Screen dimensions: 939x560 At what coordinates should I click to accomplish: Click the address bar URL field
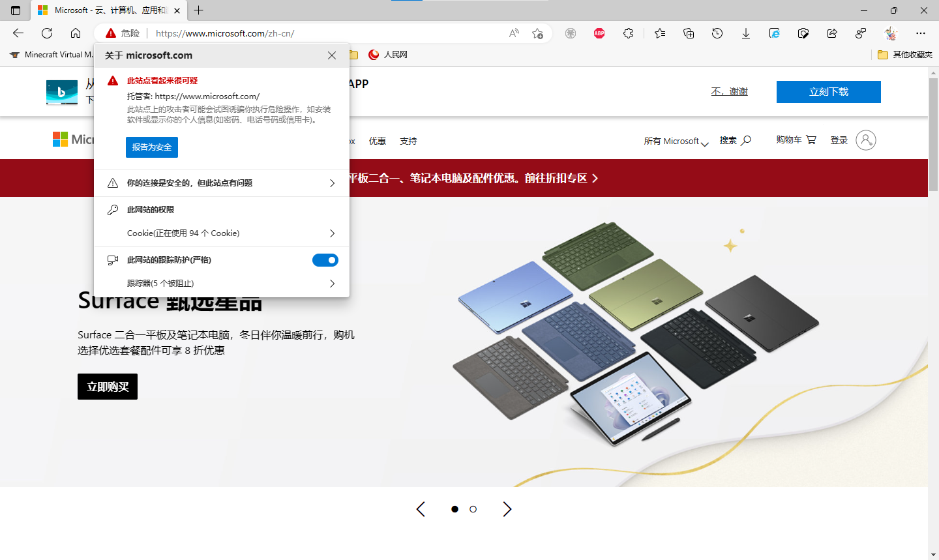[x=326, y=33]
